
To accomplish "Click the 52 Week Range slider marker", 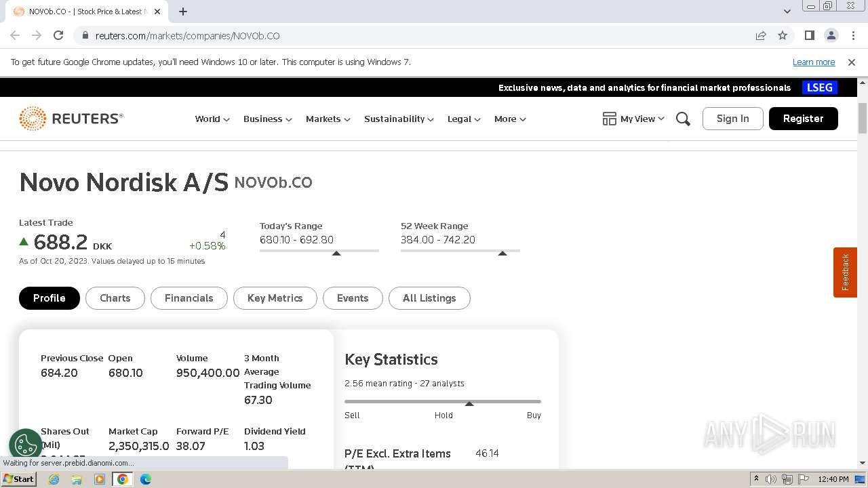I will coord(502,253).
